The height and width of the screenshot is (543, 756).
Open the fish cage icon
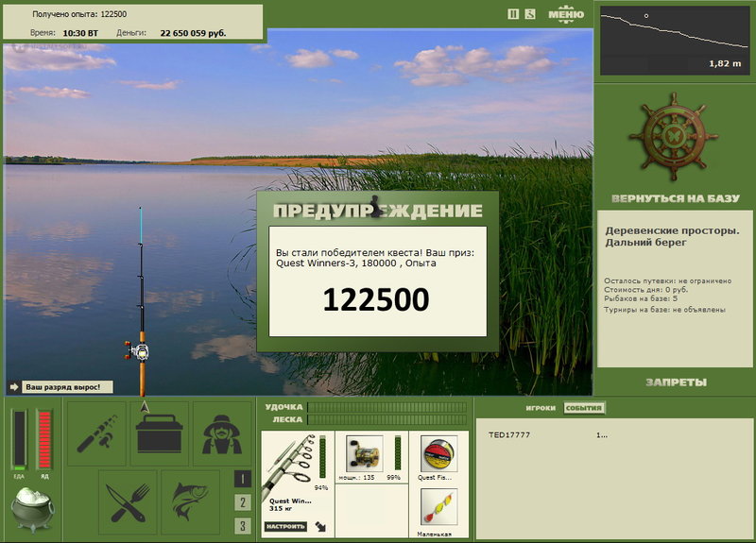191,502
